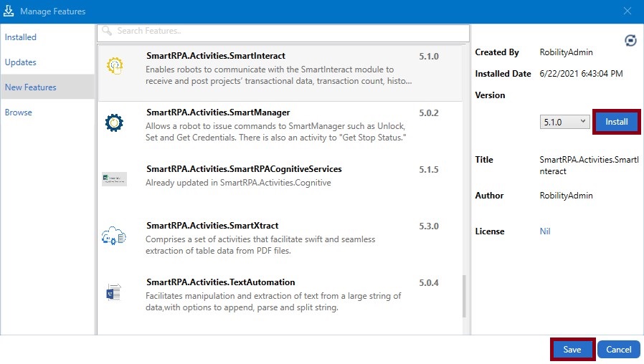Click the SmartInteract package icon
This screenshot has height=364, width=644.
[x=115, y=66]
